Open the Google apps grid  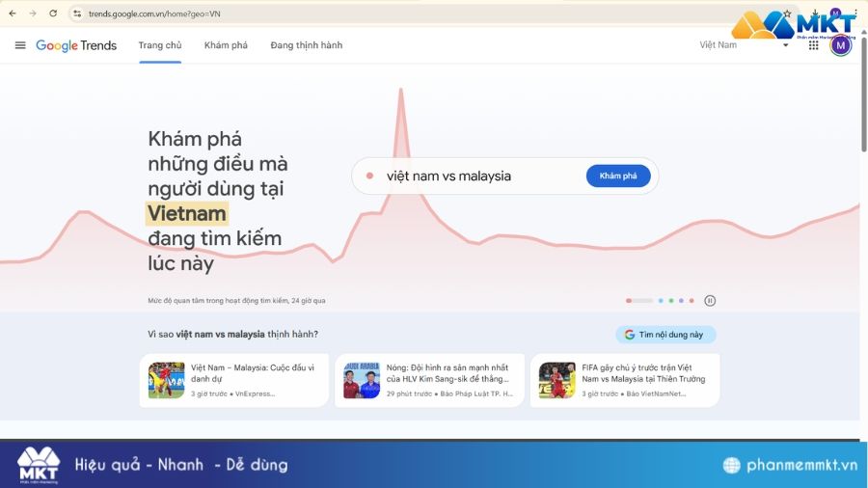coord(813,45)
